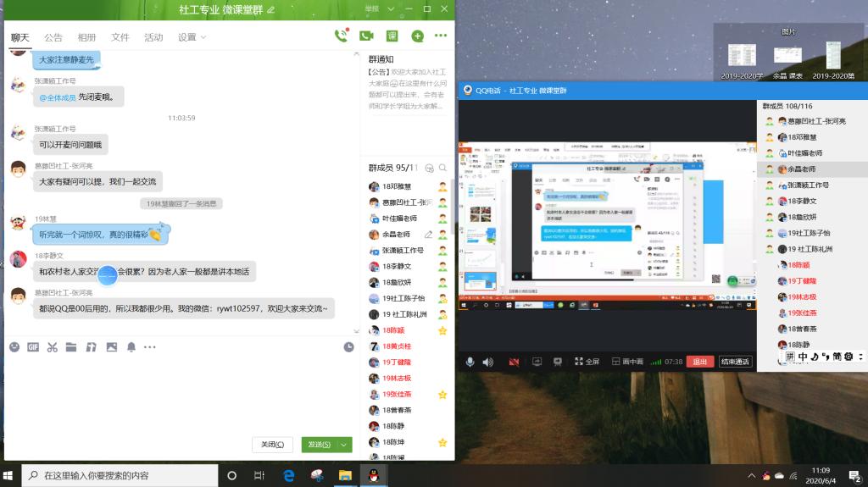Open the 群通知 announcement text
This screenshot has height=487, width=868.
coord(408,89)
